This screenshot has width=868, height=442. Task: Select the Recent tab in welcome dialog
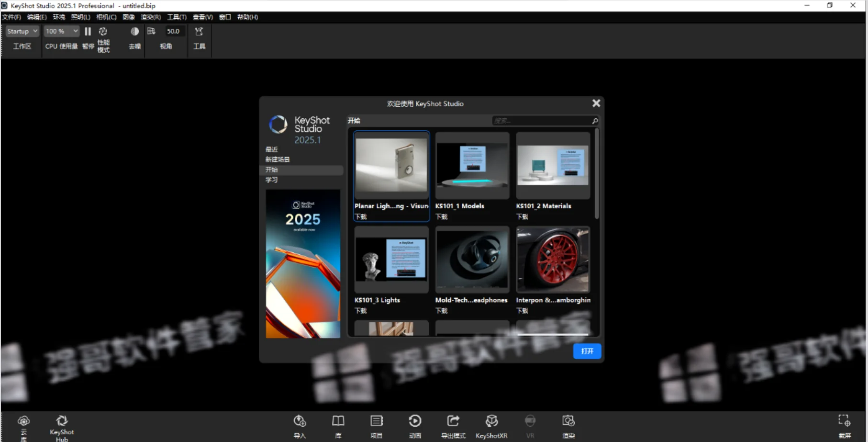click(x=271, y=149)
